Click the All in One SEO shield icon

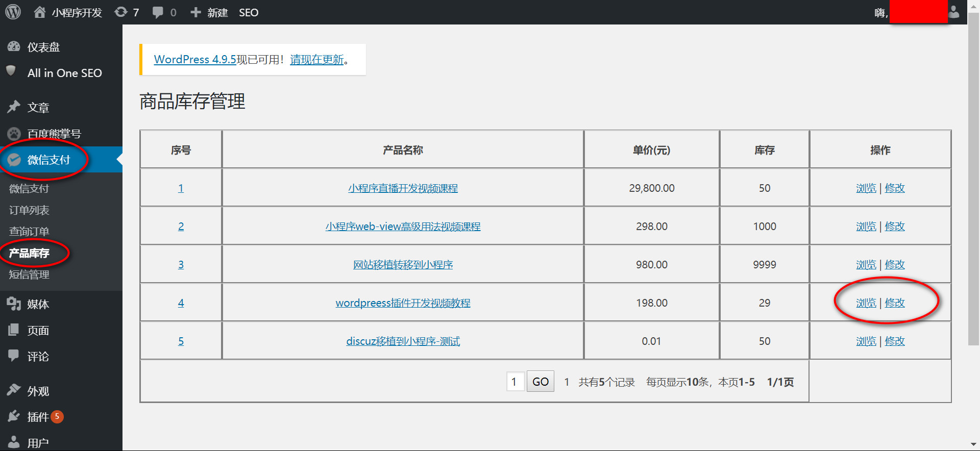pyautogui.click(x=11, y=71)
